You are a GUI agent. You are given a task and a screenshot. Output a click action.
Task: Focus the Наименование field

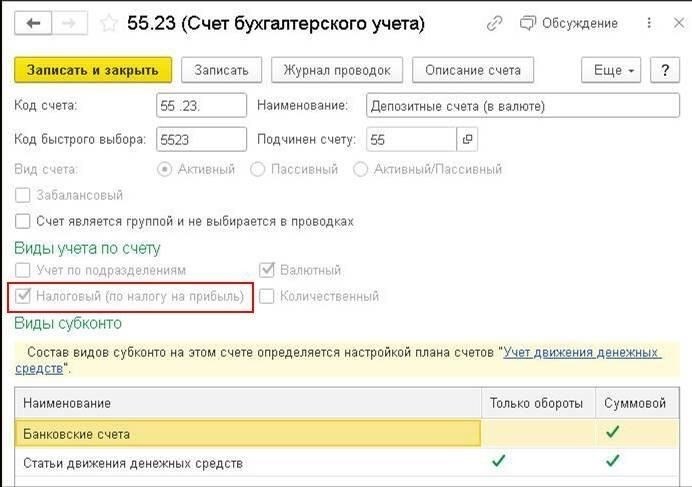click(x=523, y=106)
